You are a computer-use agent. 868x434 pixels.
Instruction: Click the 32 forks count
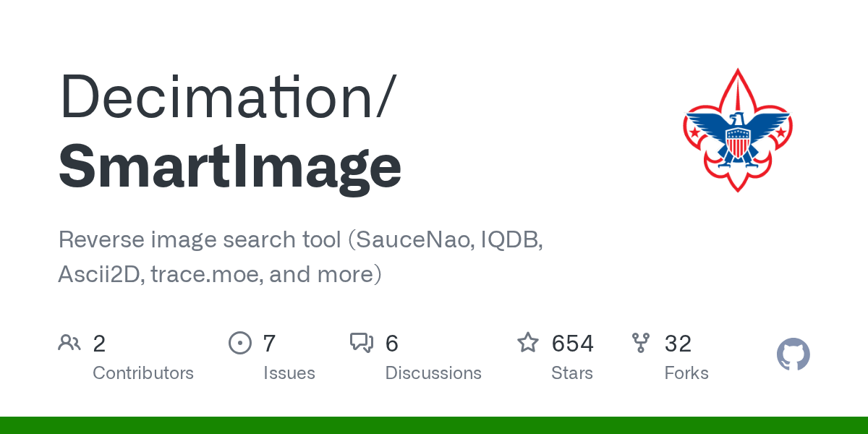[678, 343]
